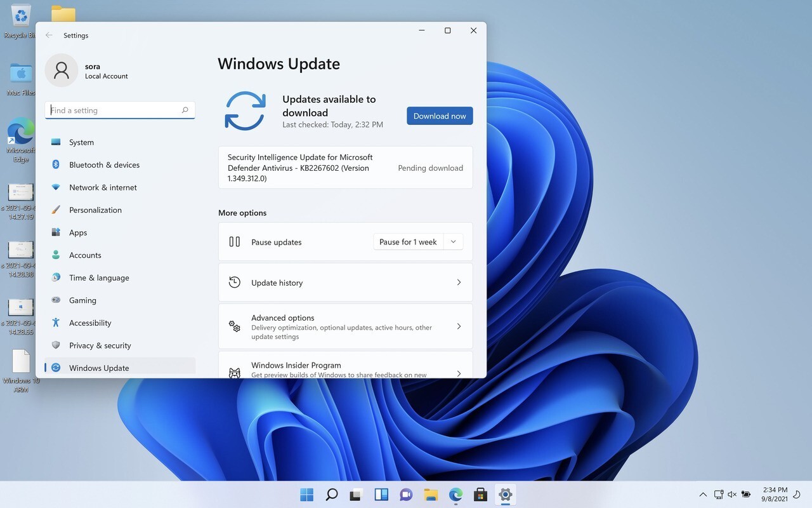Open the taskbar Search magnifier
This screenshot has height=508, width=812.
331,494
